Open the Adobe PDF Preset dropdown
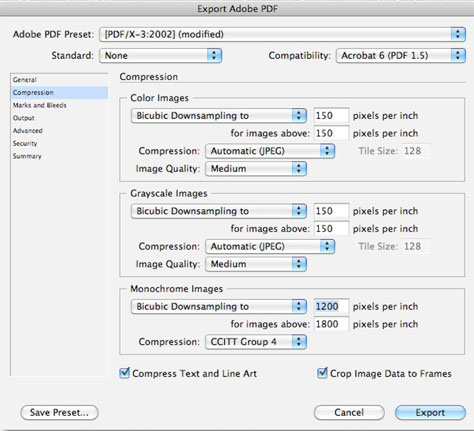The image size is (474, 431). (282, 34)
